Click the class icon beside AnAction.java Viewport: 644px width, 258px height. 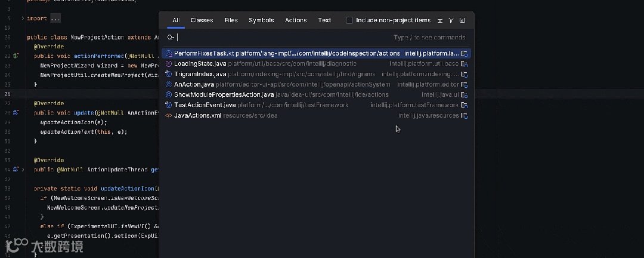coord(168,84)
